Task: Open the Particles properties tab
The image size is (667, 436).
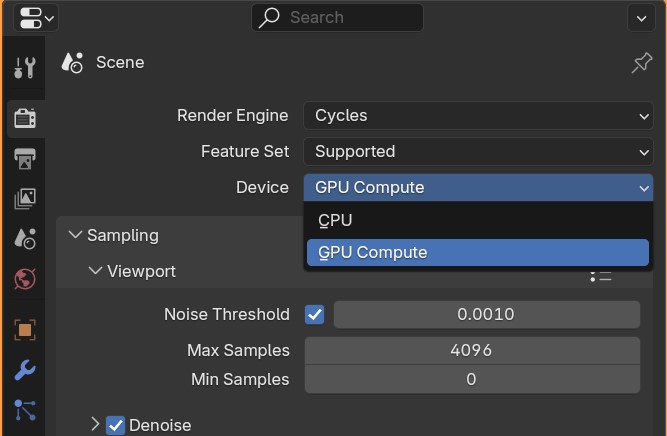Action: [25, 410]
